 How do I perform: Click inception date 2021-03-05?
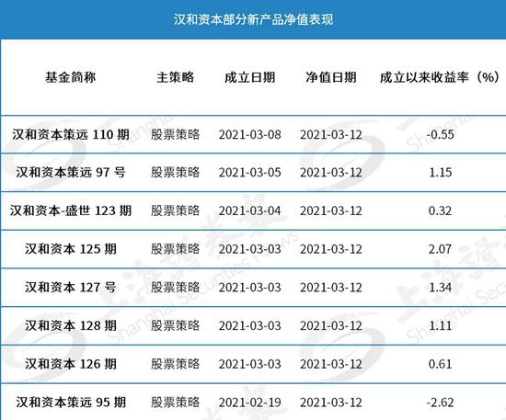pos(249,173)
